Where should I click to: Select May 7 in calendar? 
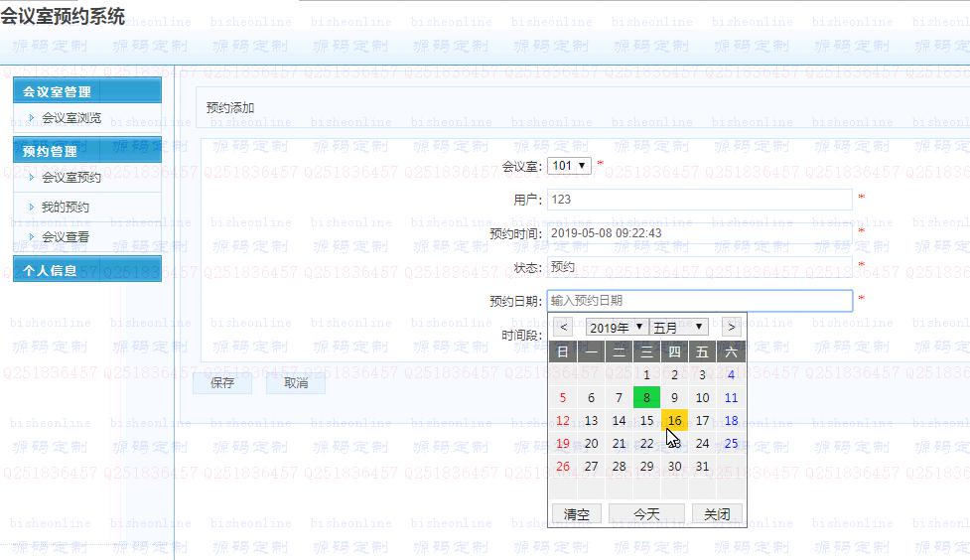[619, 398]
